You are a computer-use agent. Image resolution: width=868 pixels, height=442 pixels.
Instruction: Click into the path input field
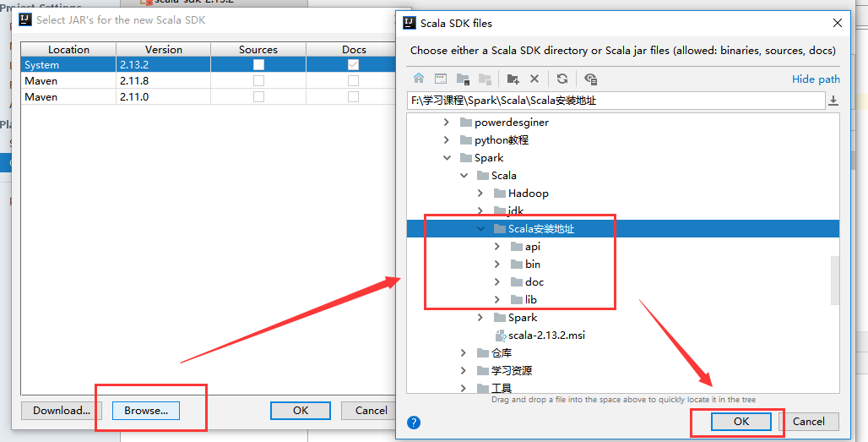(x=616, y=101)
